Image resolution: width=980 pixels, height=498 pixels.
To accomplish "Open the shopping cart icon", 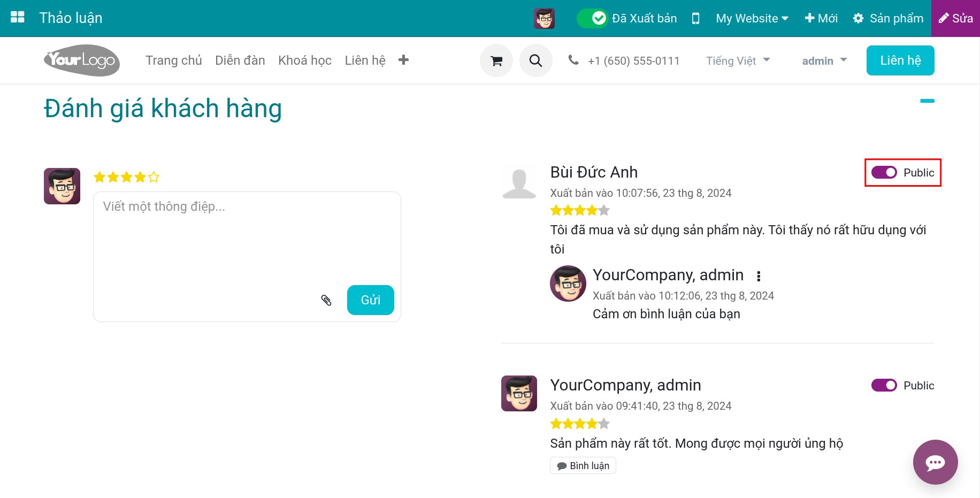I will (496, 60).
